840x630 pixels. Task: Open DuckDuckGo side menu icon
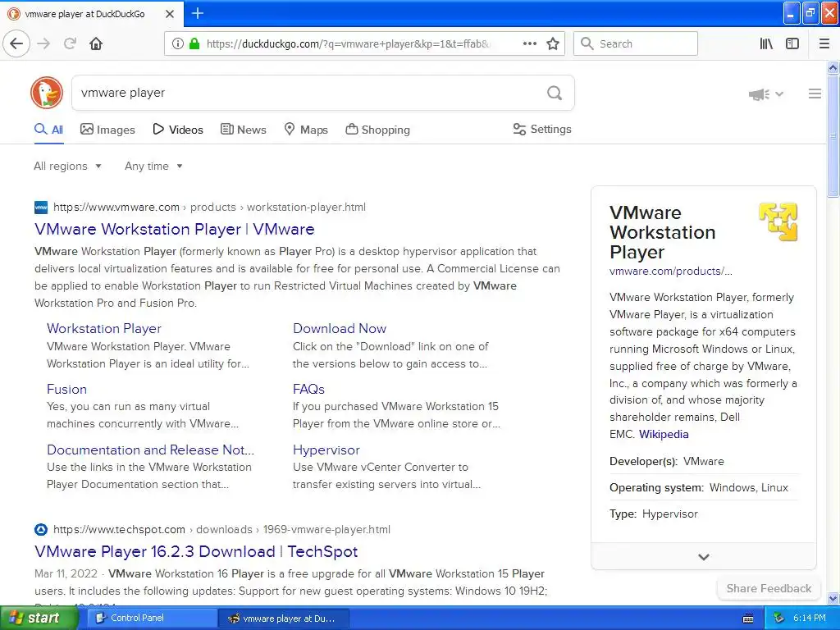pos(815,94)
